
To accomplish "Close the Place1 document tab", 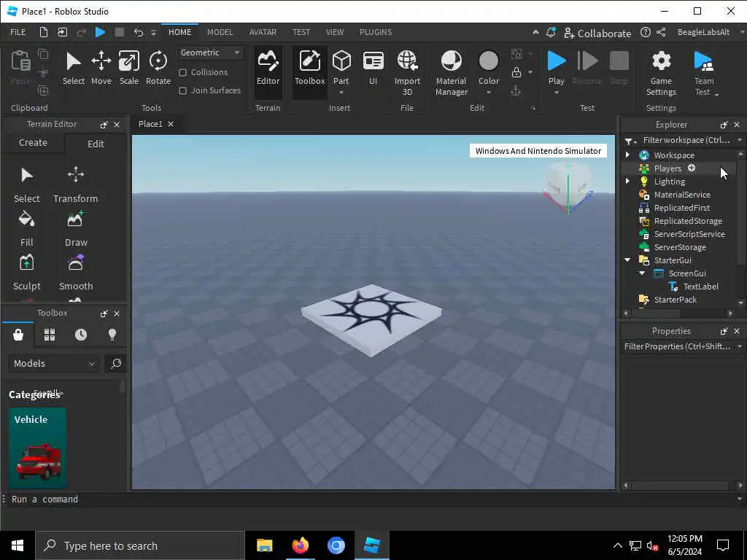I will 171,124.
